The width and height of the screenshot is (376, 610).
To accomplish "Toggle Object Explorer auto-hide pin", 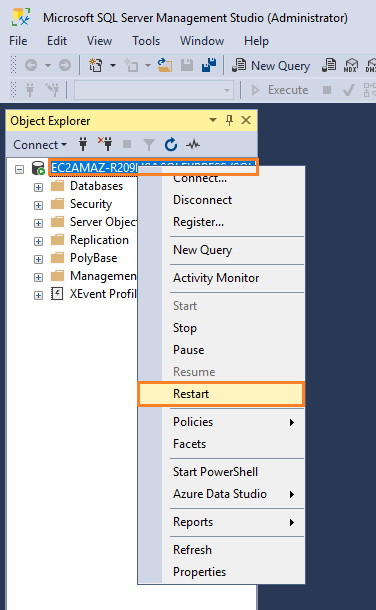I will [x=229, y=120].
